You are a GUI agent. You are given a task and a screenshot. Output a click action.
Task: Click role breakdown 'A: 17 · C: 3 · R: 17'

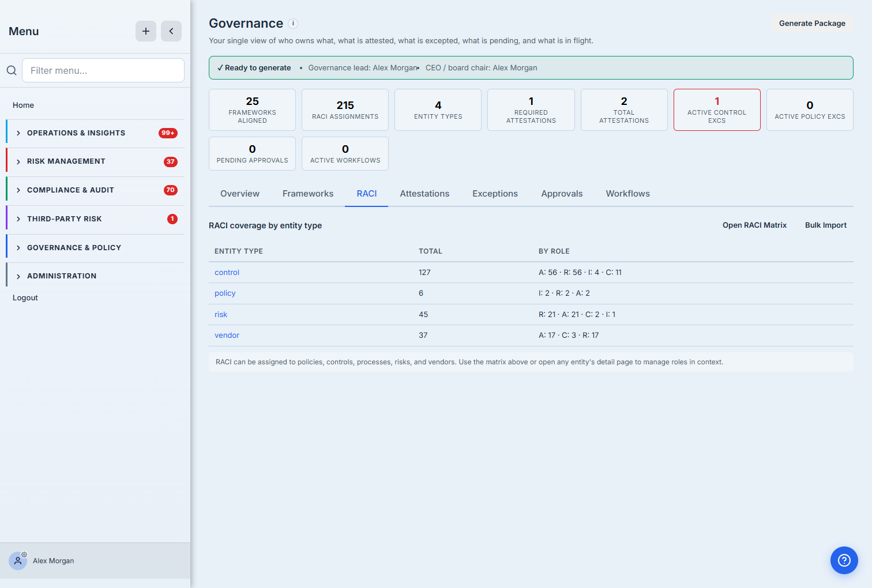point(569,336)
